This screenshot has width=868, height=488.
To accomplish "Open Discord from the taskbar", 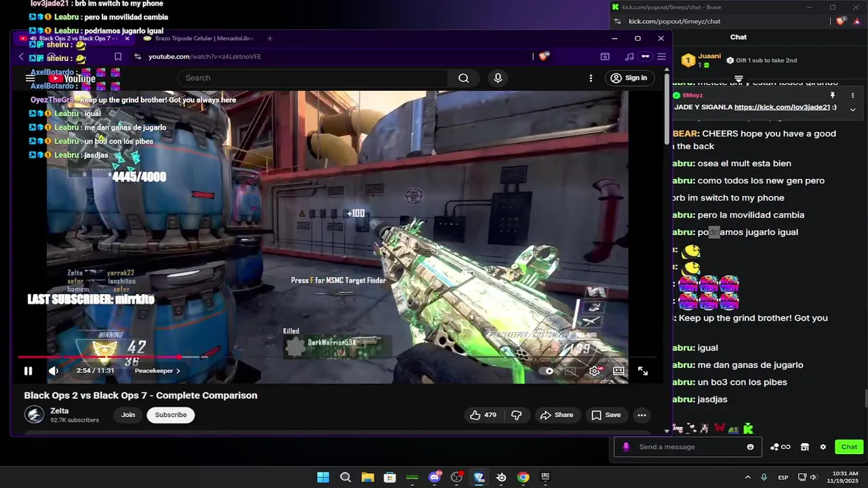I will [x=435, y=477].
